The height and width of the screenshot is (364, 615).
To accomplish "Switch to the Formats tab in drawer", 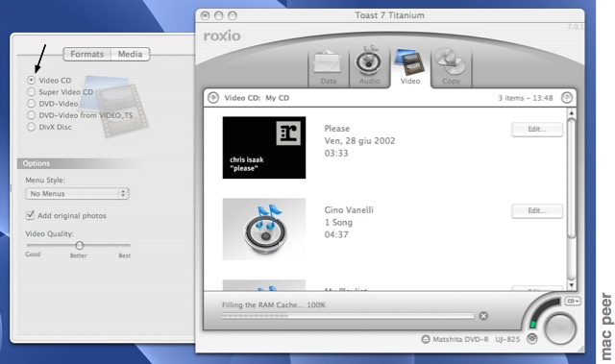I will pyautogui.click(x=87, y=54).
